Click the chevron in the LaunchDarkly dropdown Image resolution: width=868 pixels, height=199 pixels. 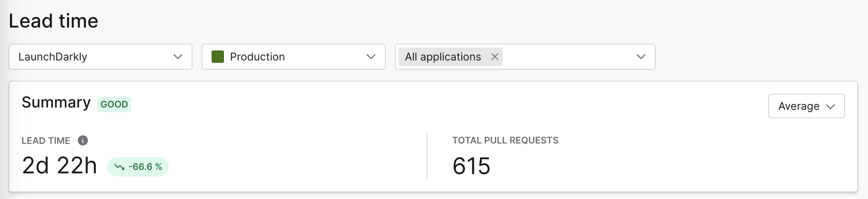pos(178,57)
